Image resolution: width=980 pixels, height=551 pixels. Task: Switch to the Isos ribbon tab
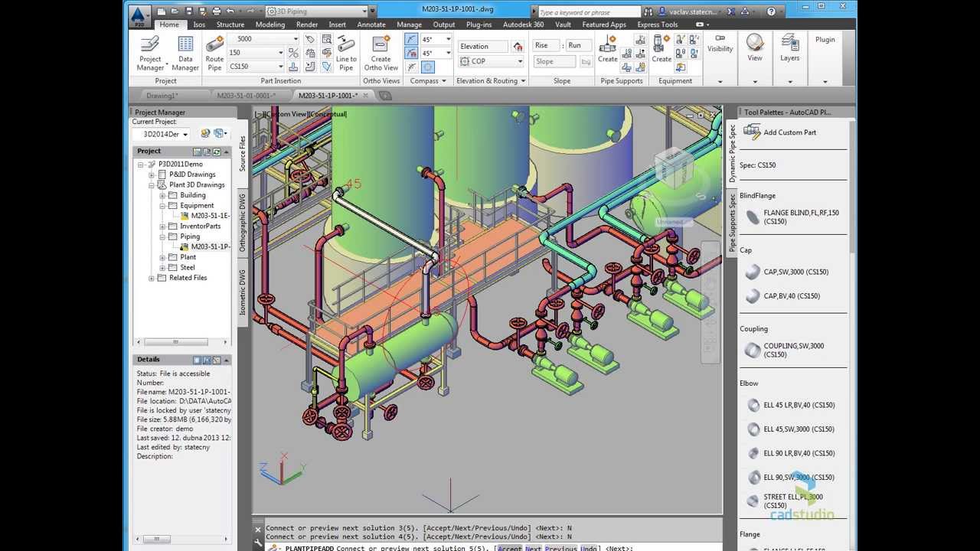tap(199, 24)
